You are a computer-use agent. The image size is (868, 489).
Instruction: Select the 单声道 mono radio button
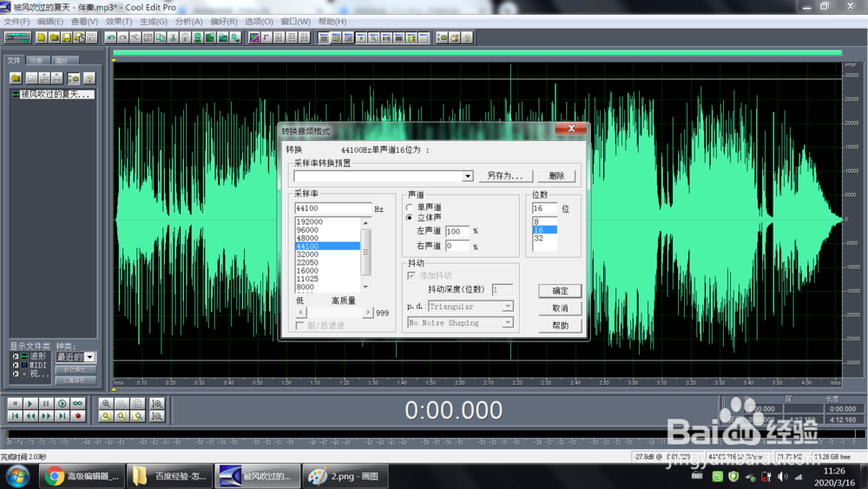click(x=410, y=207)
